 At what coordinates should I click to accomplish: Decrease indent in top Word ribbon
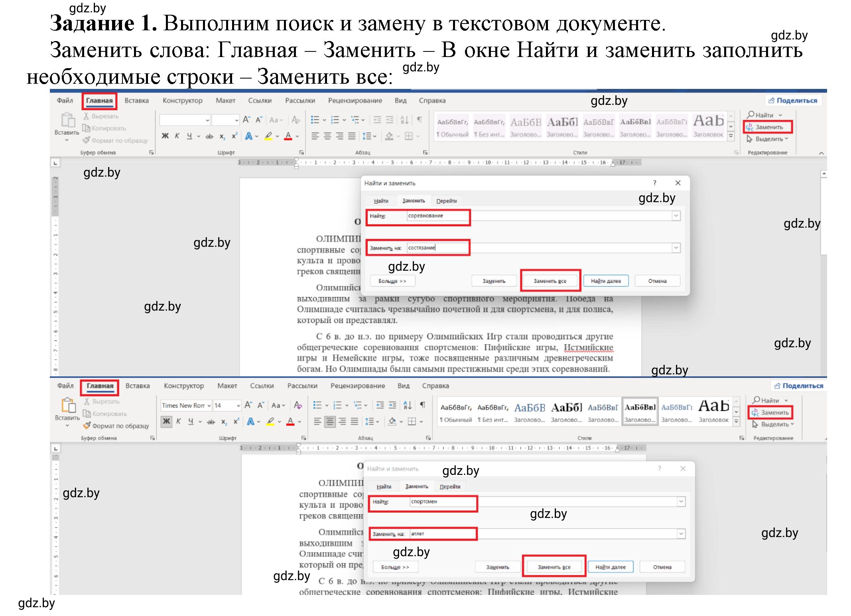(x=377, y=120)
